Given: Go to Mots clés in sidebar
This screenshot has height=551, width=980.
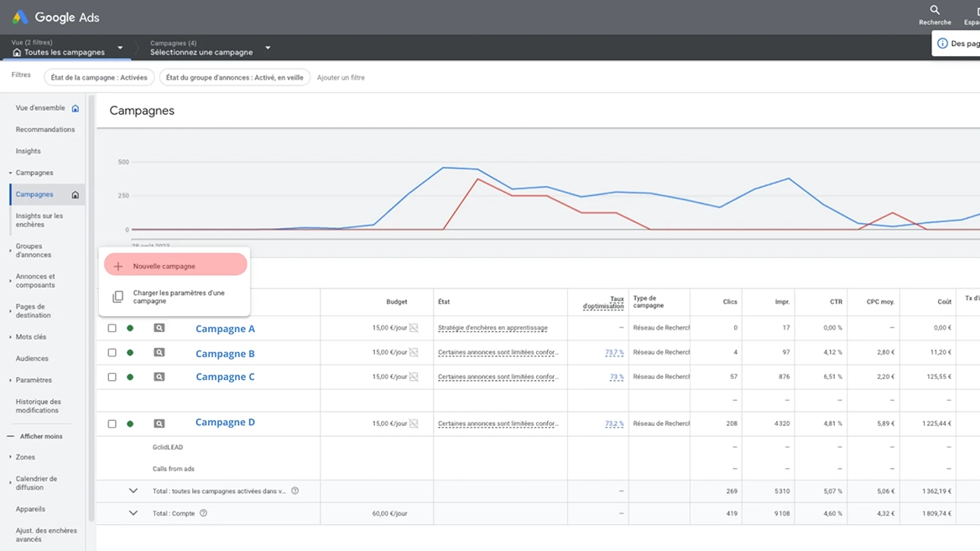Looking at the screenshot, I should coord(31,337).
